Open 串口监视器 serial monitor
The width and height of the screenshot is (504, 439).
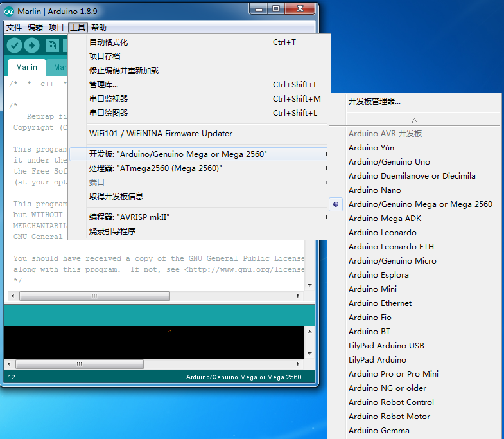(x=197, y=99)
